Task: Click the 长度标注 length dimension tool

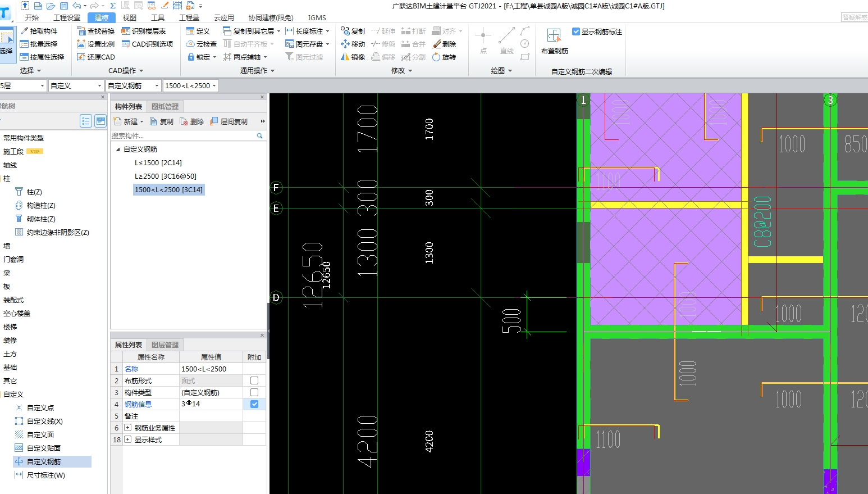Action: click(x=307, y=31)
